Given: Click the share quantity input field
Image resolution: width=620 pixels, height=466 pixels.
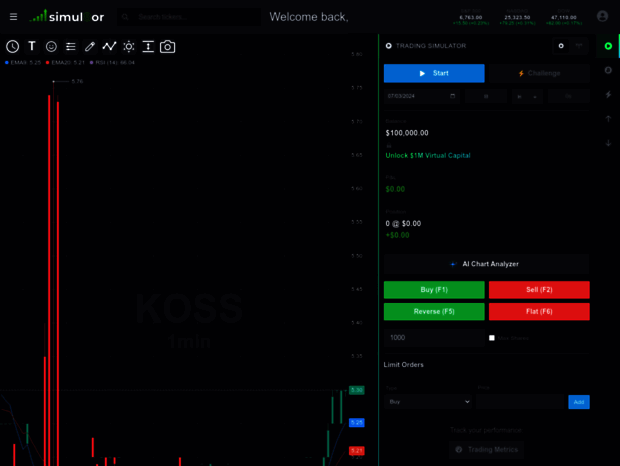Looking at the screenshot, I should click(433, 338).
